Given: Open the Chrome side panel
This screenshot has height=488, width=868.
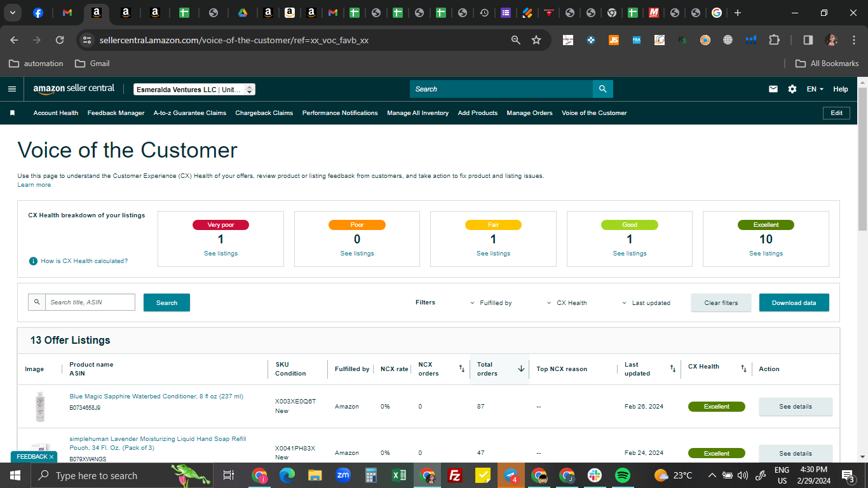Looking at the screenshot, I should pos(808,40).
